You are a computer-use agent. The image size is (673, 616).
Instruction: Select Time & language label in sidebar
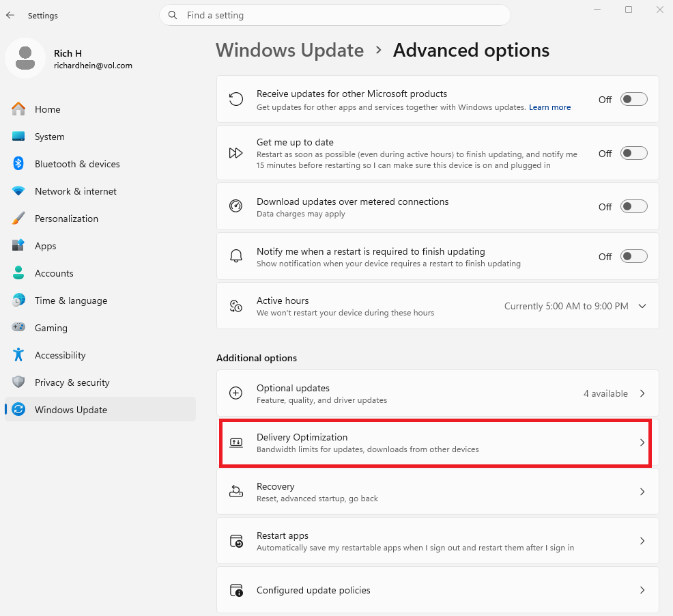pos(71,300)
